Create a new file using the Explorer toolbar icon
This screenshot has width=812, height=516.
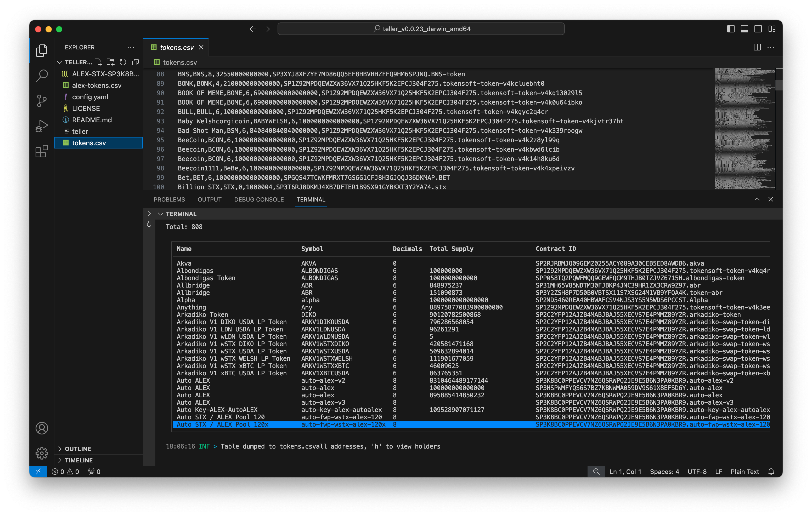click(x=98, y=62)
